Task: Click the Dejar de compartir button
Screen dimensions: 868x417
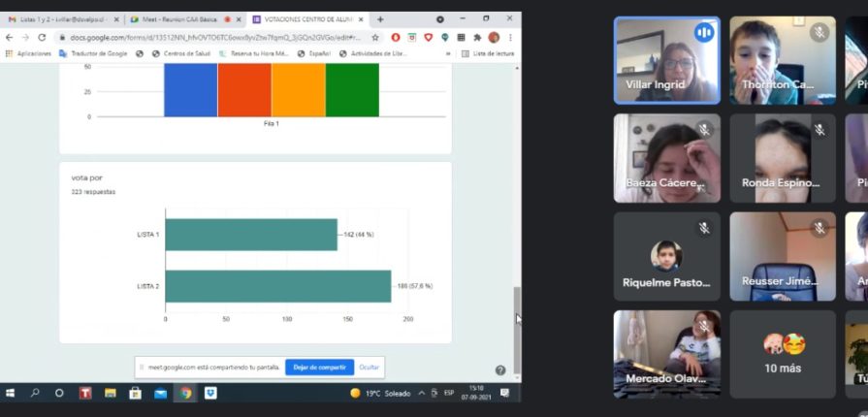Action: tap(319, 368)
